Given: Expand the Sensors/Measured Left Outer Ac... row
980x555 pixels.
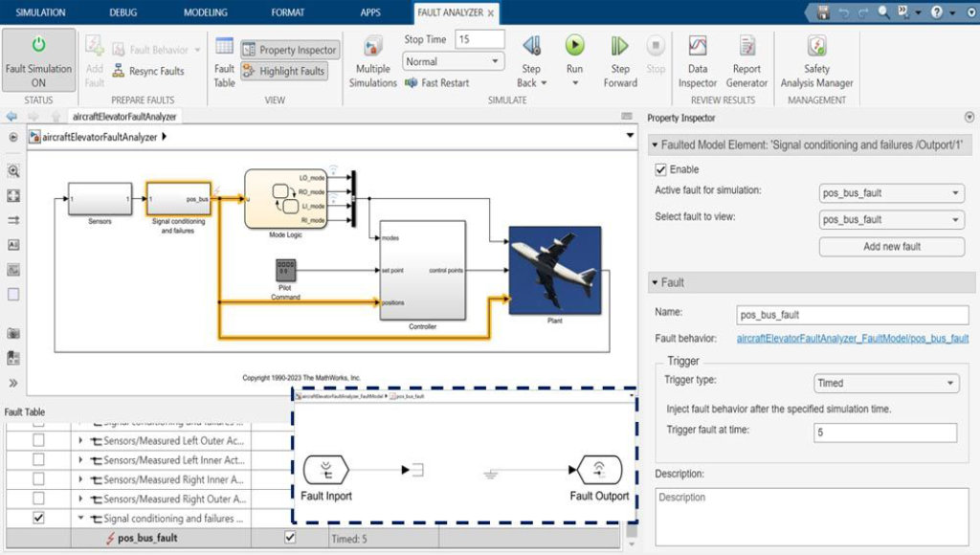Looking at the screenshot, I should 80,440.
